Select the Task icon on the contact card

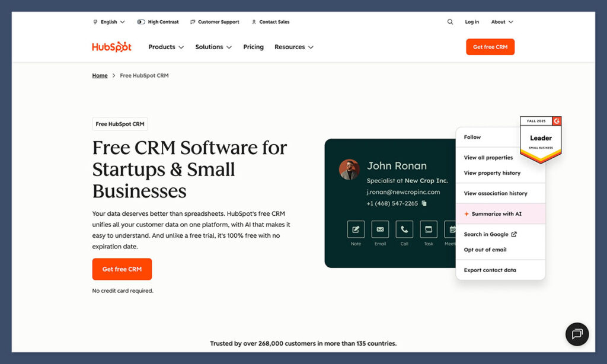(x=428, y=229)
